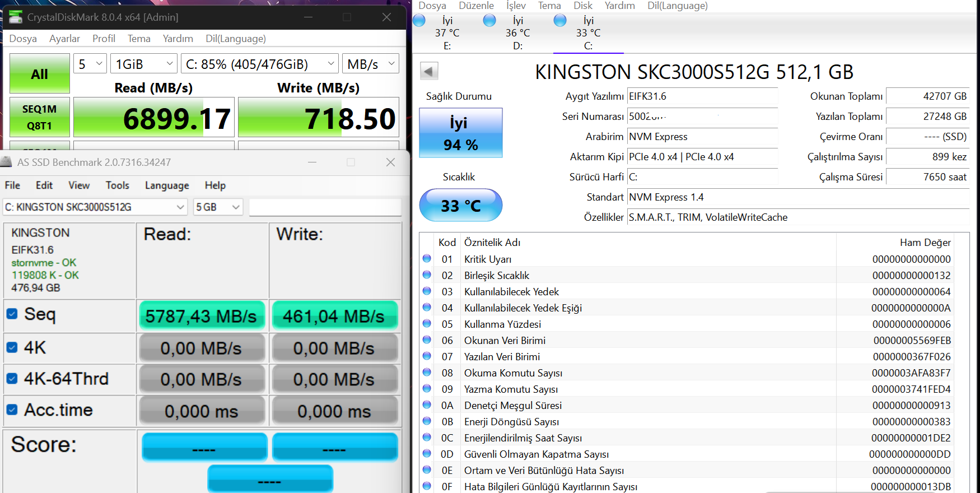The height and width of the screenshot is (493, 980).
Task: Click the 33 °C temperature button
Action: tap(461, 205)
